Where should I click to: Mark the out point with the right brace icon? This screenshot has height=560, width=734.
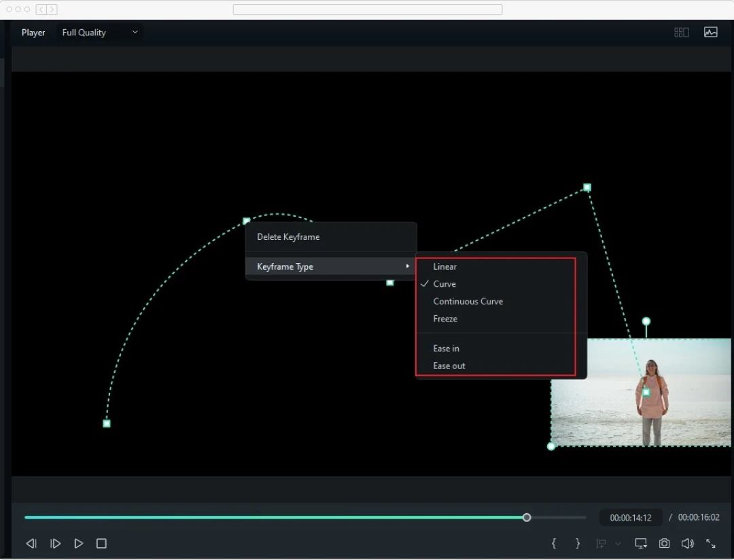coord(577,544)
